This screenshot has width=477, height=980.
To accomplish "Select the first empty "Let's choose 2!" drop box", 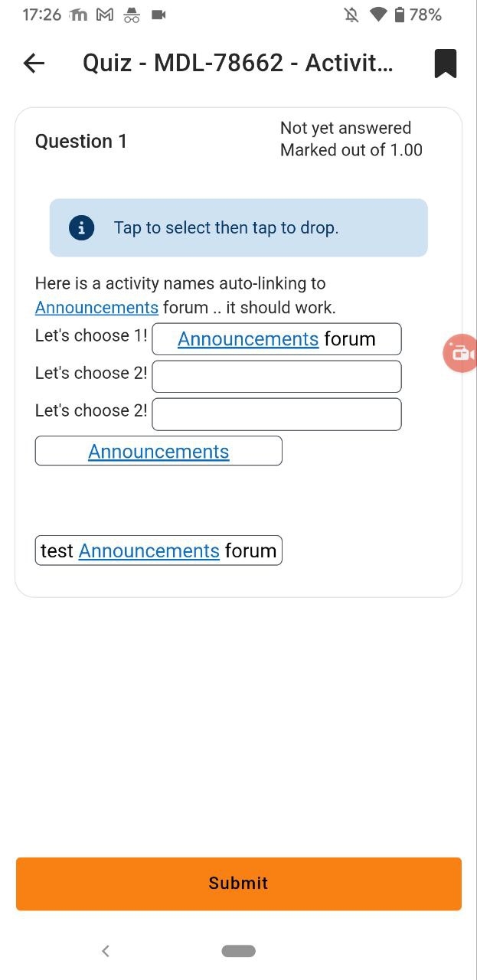I will pos(276,377).
